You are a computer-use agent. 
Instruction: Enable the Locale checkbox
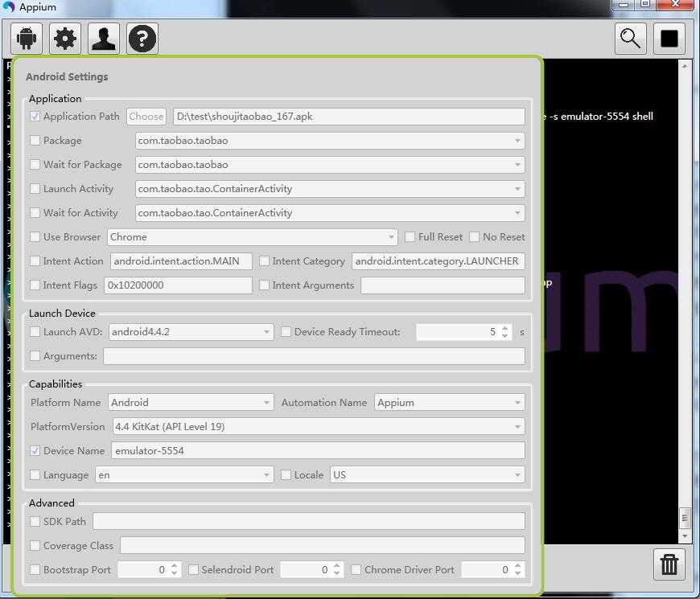286,475
